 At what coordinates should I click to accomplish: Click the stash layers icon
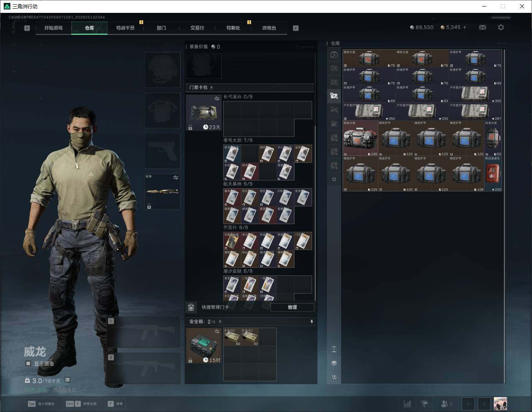[334, 363]
